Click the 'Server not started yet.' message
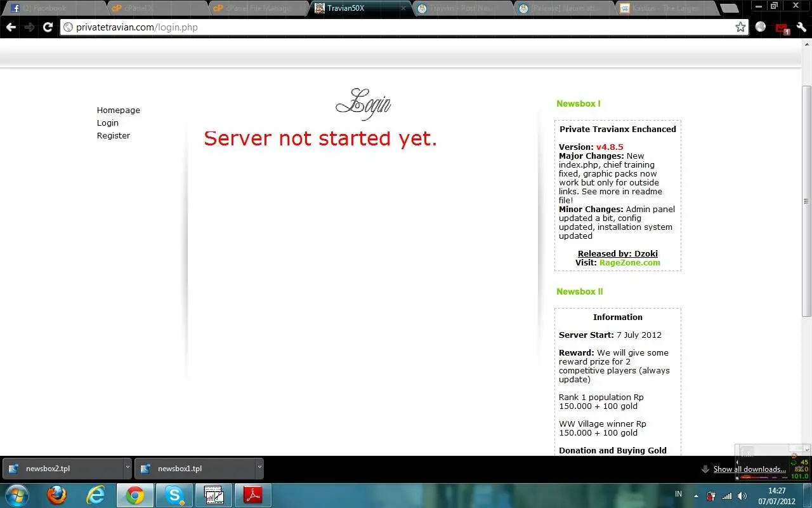 click(320, 138)
